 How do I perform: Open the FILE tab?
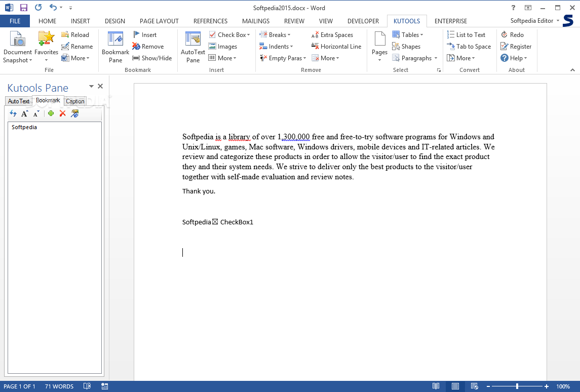[15, 21]
